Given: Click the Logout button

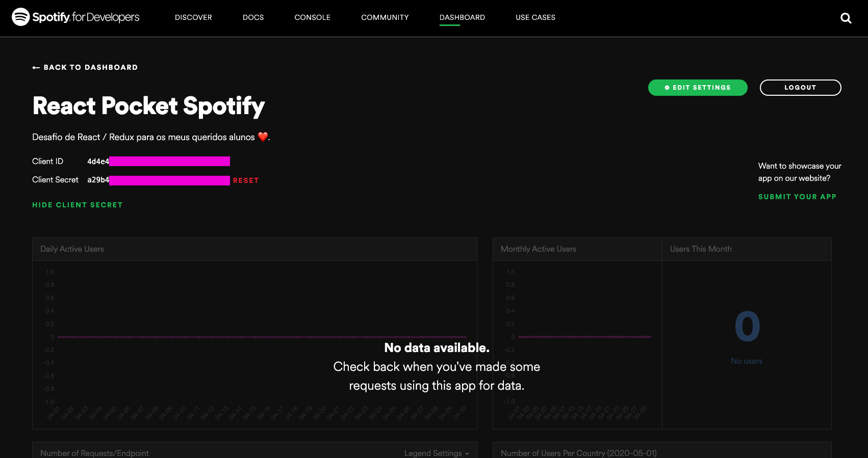Looking at the screenshot, I should tap(800, 88).
